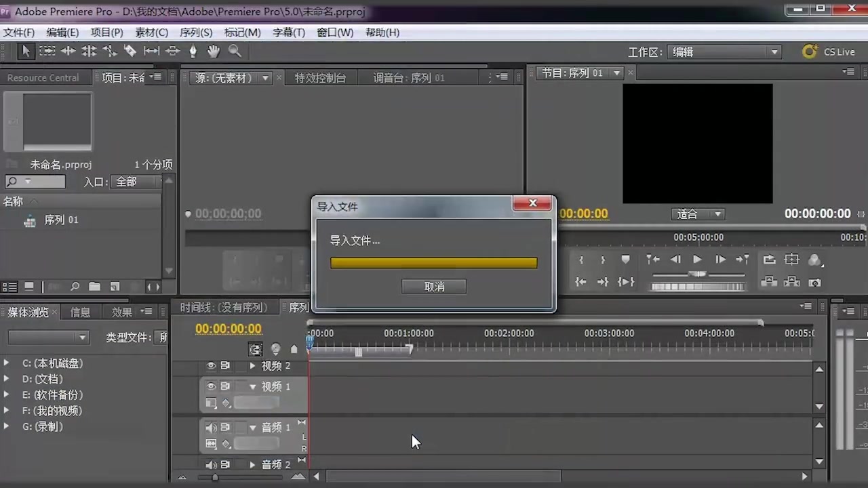Viewport: 868px width, 488px height.
Task: Select the Slide tool
Action: 172,51
